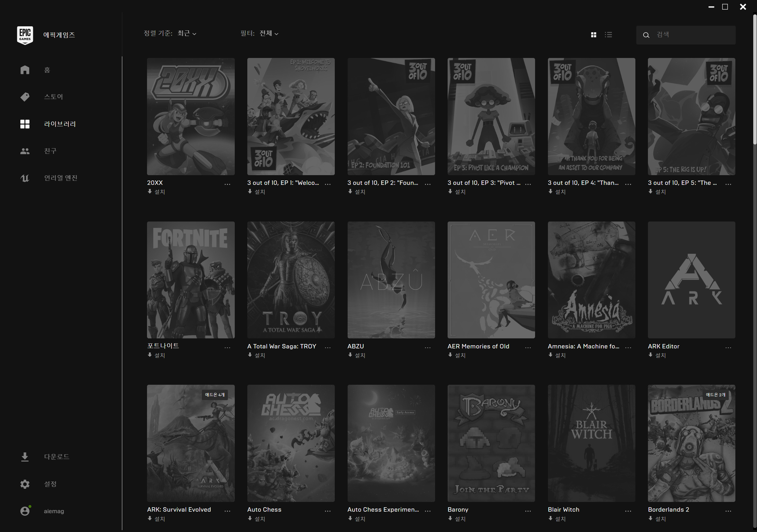Open options menu for Auto Chess
Viewport: 757px width, 532px height.
pyautogui.click(x=328, y=511)
